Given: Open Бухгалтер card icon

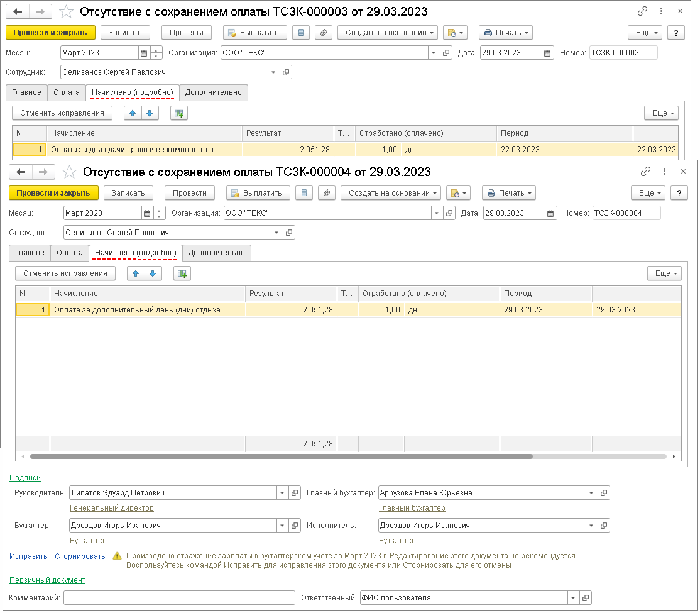Looking at the screenshot, I should click(x=295, y=526).
